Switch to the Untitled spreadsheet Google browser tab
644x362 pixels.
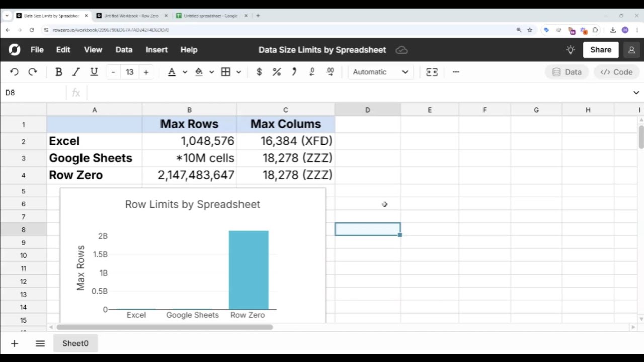[x=211, y=16]
